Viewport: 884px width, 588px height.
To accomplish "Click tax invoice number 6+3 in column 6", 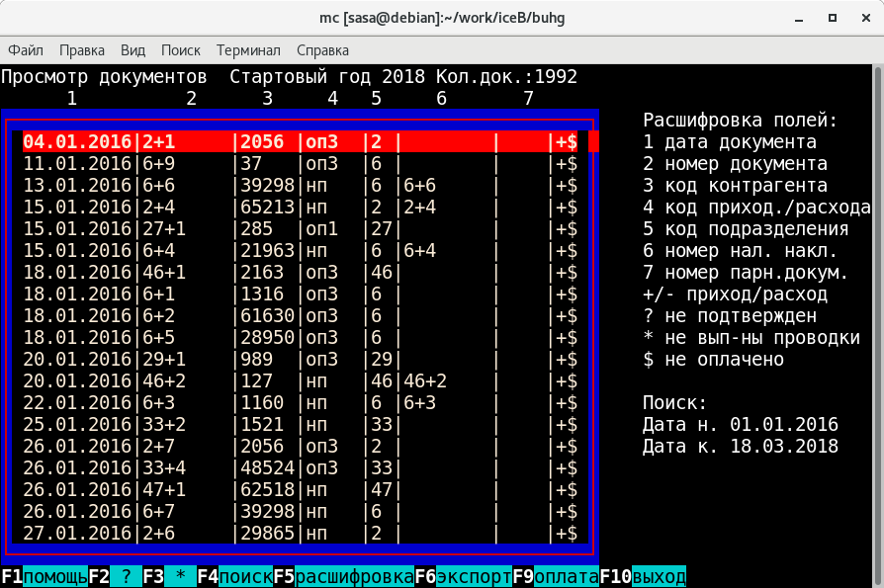I will click(420, 402).
